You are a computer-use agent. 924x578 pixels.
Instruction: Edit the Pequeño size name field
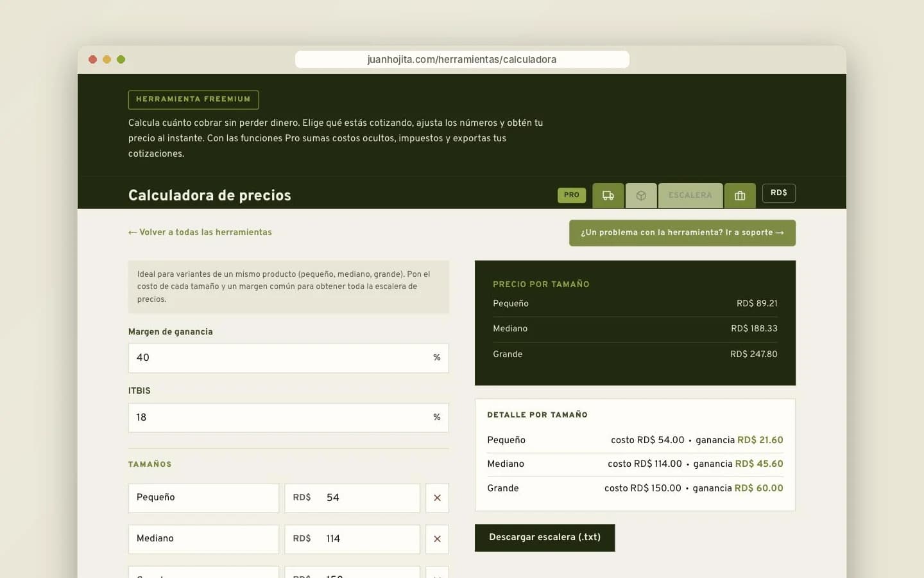203,498
